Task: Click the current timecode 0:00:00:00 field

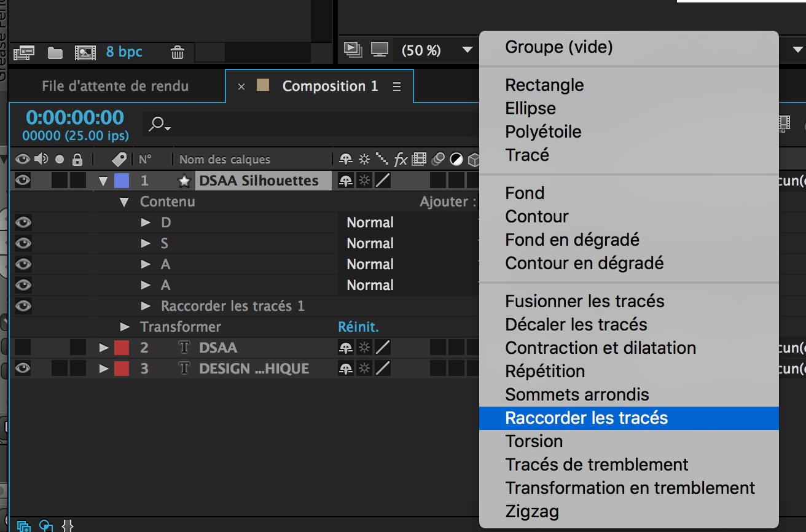Action: [75, 117]
